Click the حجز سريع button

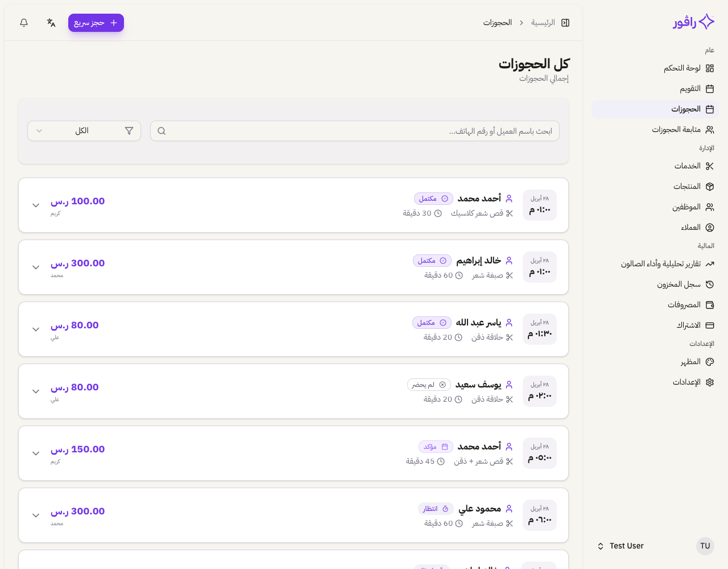click(96, 23)
